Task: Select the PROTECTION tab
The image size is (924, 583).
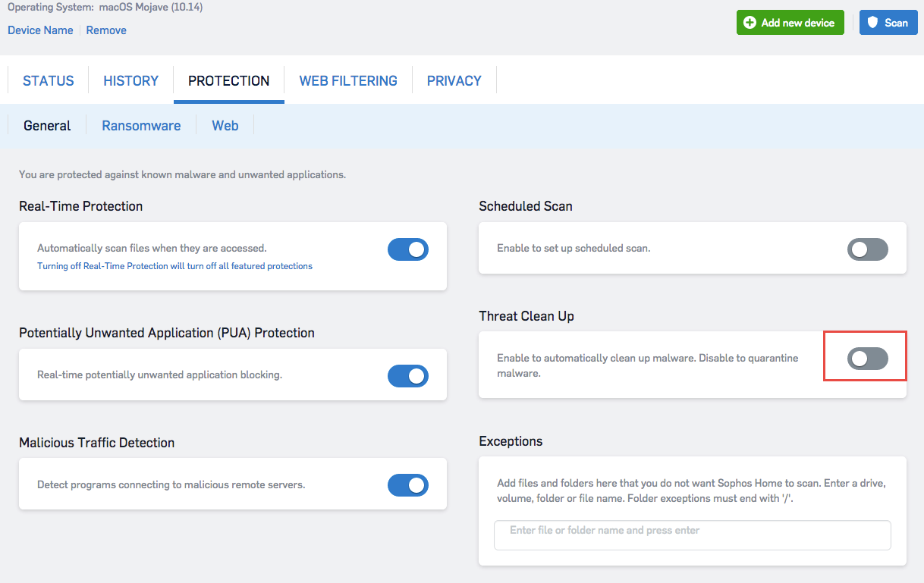Action: tap(228, 80)
